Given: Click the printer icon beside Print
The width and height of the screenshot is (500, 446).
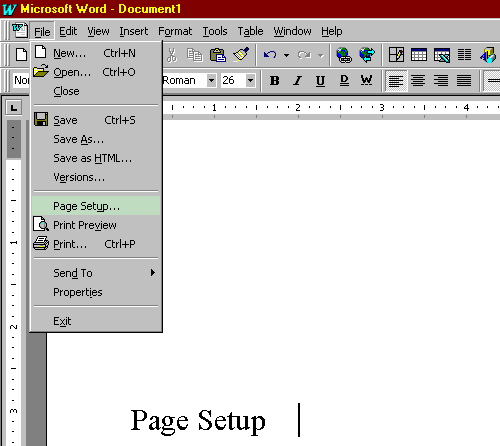Looking at the screenshot, I should (41, 243).
